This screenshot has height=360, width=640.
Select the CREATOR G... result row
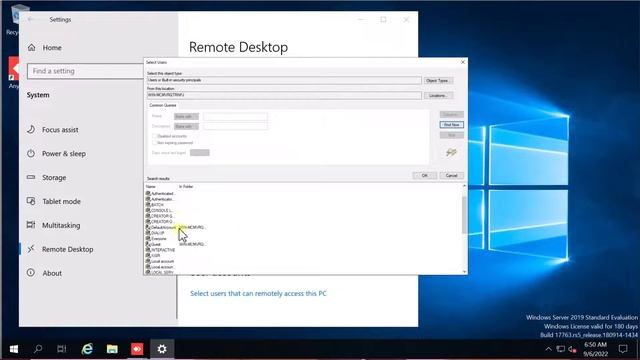tap(160, 216)
